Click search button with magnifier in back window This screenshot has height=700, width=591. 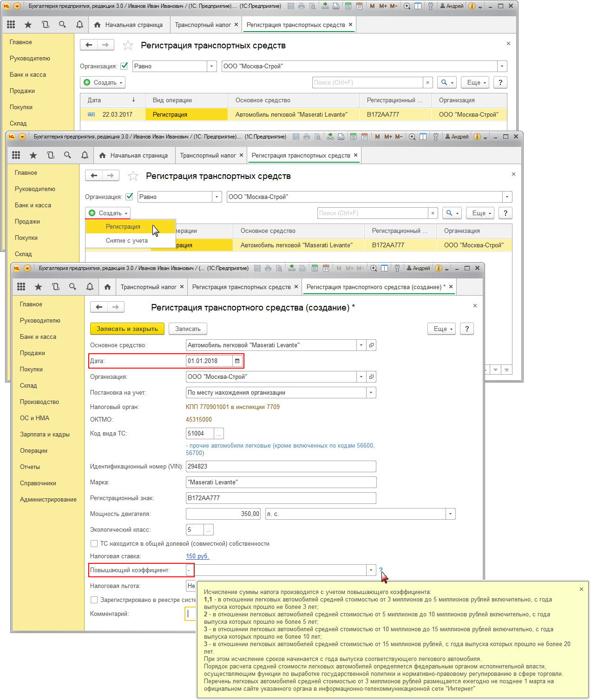[447, 82]
